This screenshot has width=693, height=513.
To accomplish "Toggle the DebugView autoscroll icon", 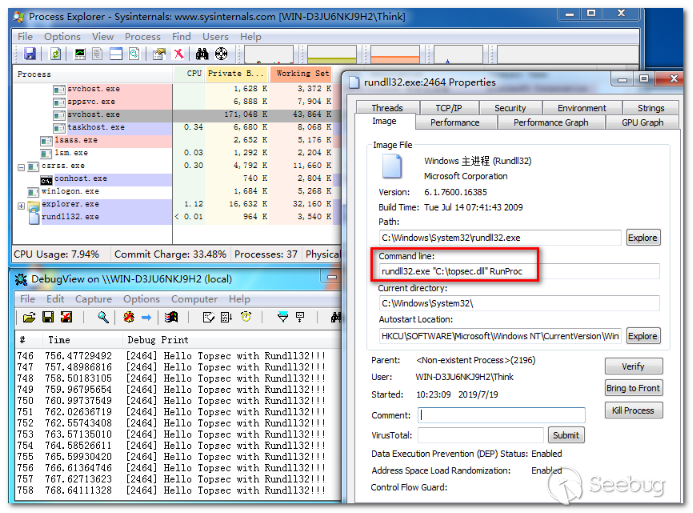I will coord(228,317).
